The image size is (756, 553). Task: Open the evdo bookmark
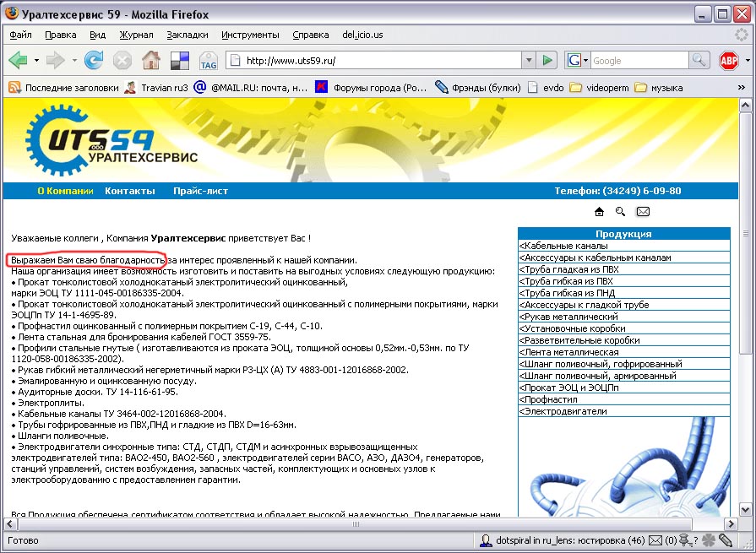pos(546,88)
